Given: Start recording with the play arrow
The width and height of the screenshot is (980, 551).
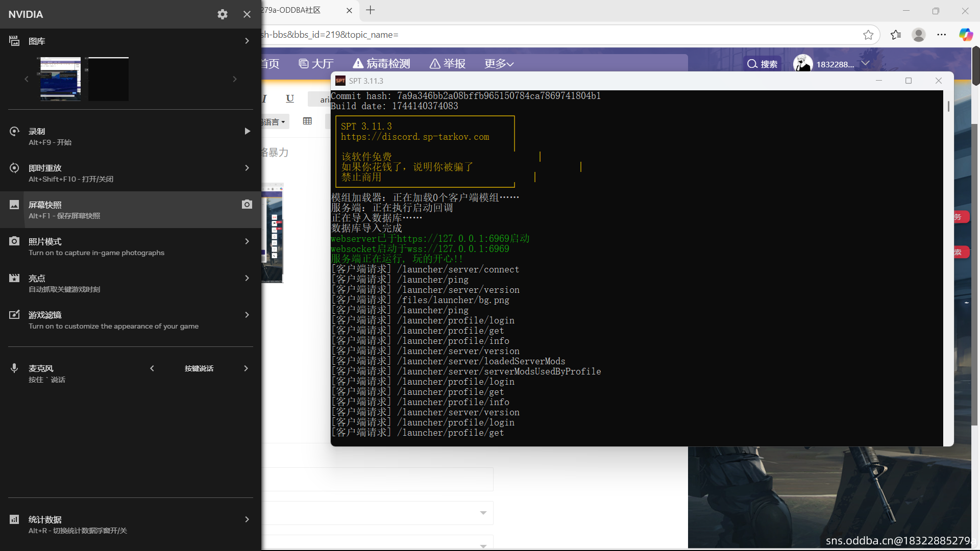Looking at the screenshot, I should tap(247, 131).
